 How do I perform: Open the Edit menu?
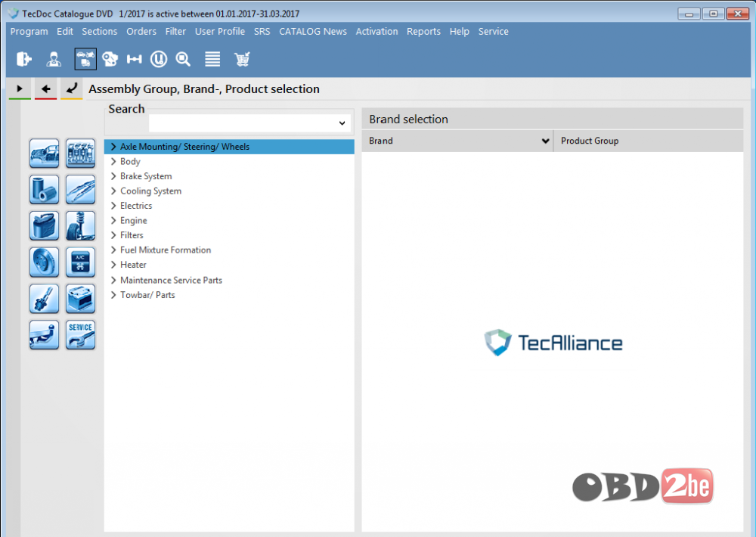click(x=64, y=31)
